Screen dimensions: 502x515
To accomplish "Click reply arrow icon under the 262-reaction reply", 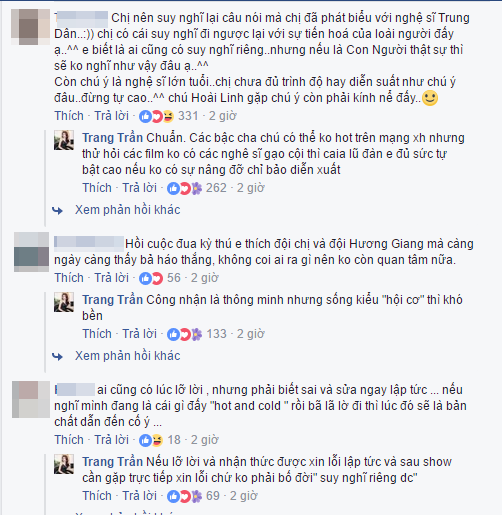I will click(x=57, y=211).
